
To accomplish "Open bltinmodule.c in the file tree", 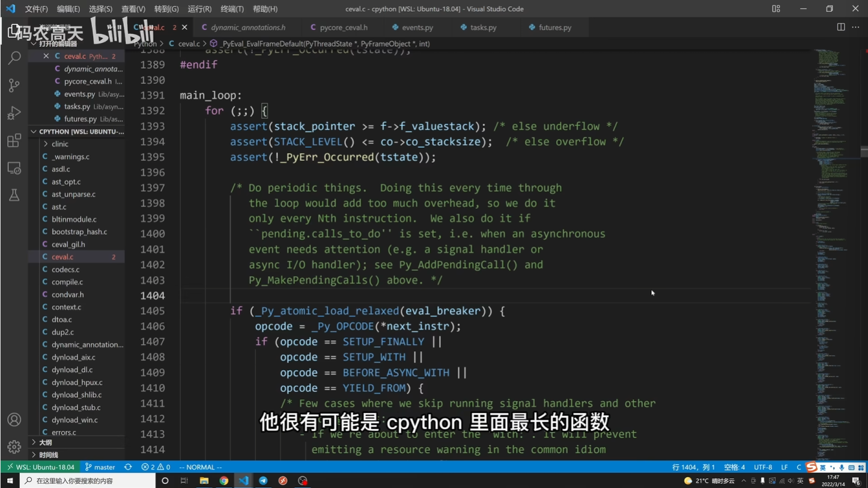I will tap(73, 219).
